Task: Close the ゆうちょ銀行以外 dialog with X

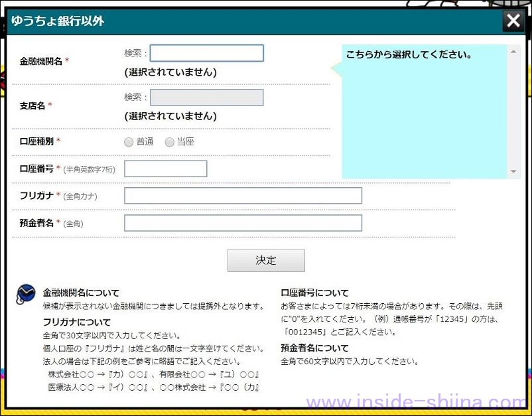Action: click(x=513, y=21)
